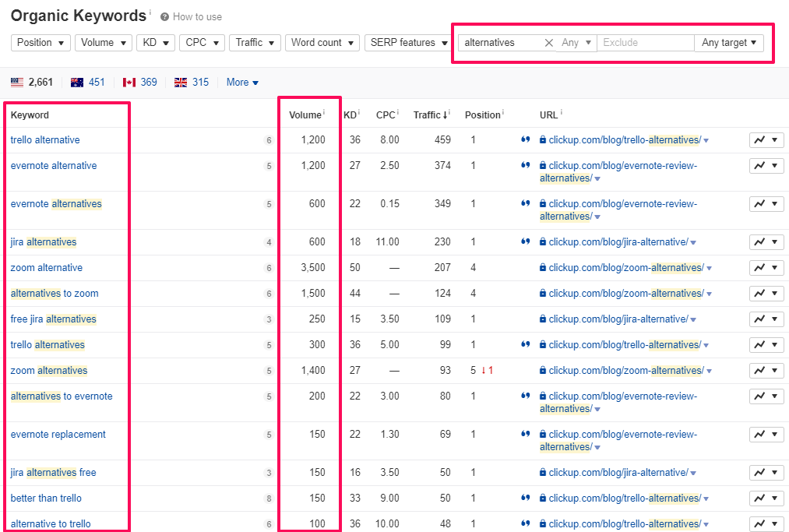Click the United States flag country icon
The height and width of the screenshot is (532, 789).
coord(17,83)
